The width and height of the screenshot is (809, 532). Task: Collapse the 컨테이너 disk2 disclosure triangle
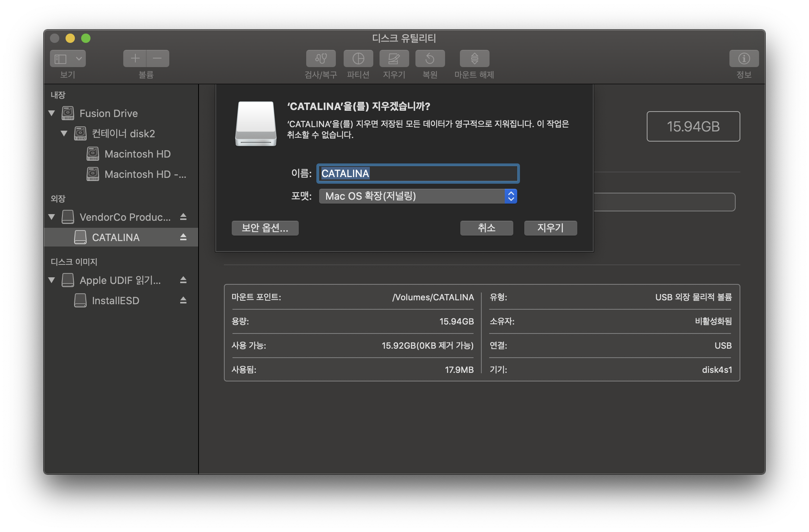tap(64, 134)
